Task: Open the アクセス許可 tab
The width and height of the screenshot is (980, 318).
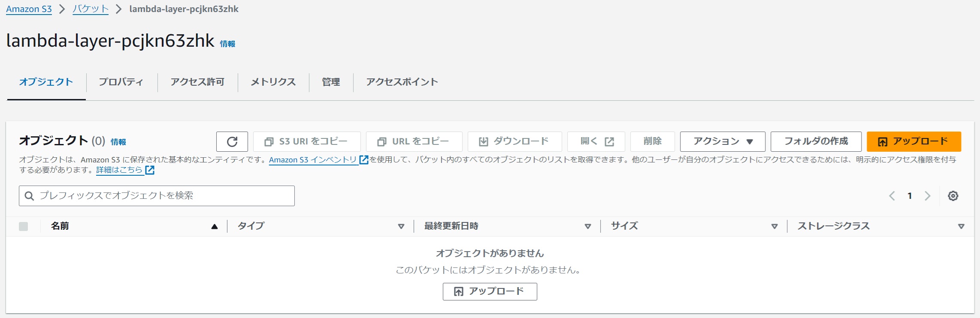Action: (197, 82)
